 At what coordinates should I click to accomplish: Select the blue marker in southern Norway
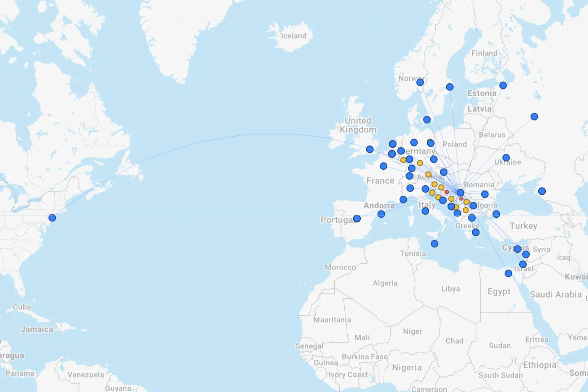(420, 82)
